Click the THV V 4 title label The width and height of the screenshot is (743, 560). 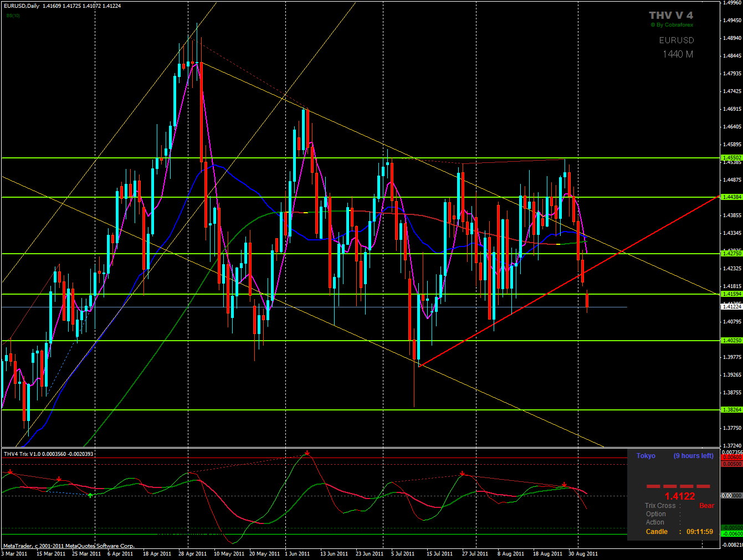point(670,16)
